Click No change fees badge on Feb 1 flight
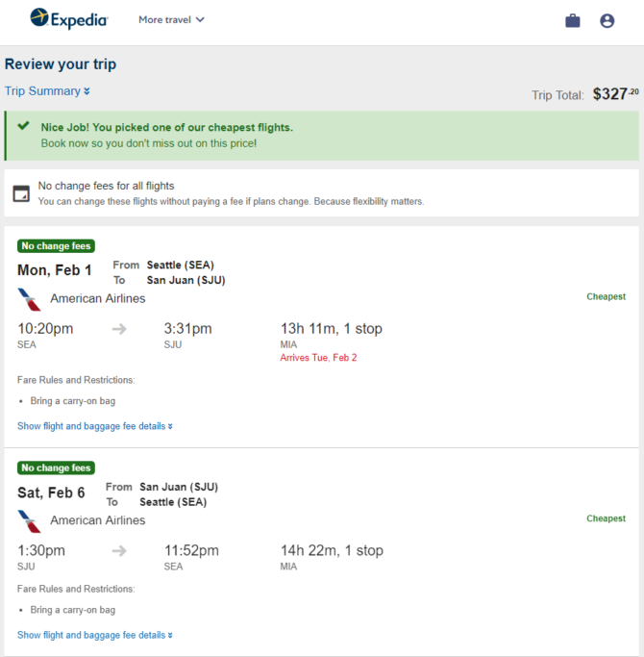The height and width of the screenshot is (657, 644). [x=56, y=246]
